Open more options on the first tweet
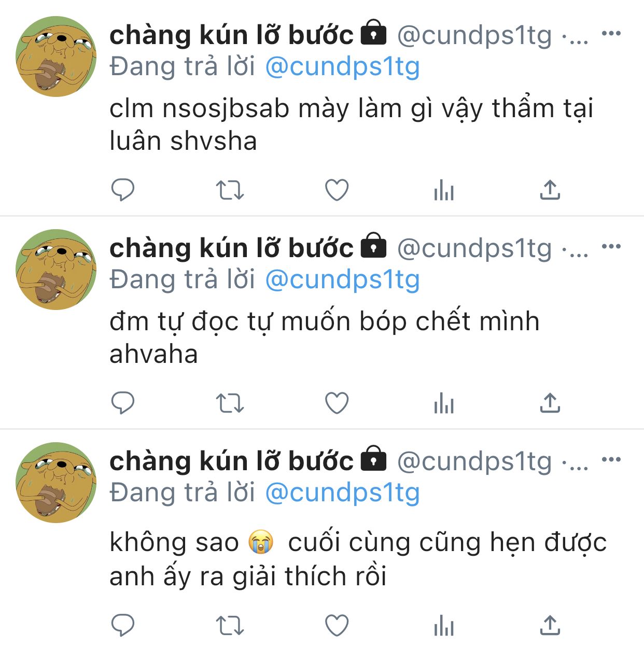 (611, 34)
